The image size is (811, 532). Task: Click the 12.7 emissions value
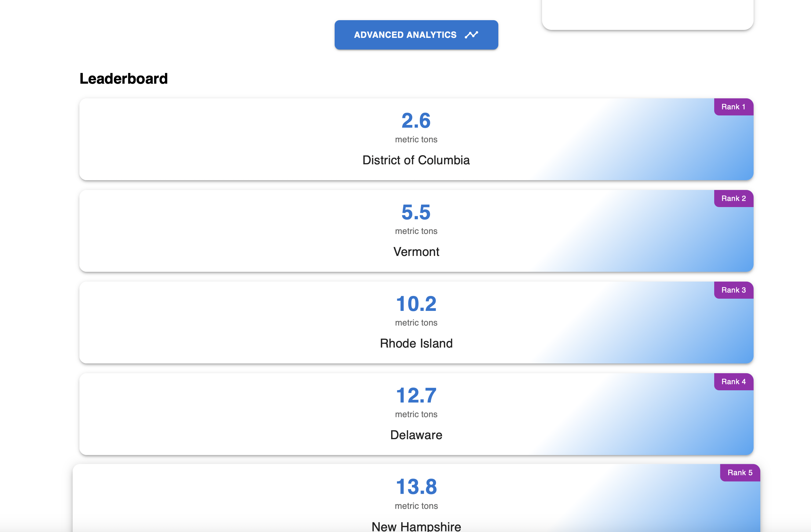[416, 396]
